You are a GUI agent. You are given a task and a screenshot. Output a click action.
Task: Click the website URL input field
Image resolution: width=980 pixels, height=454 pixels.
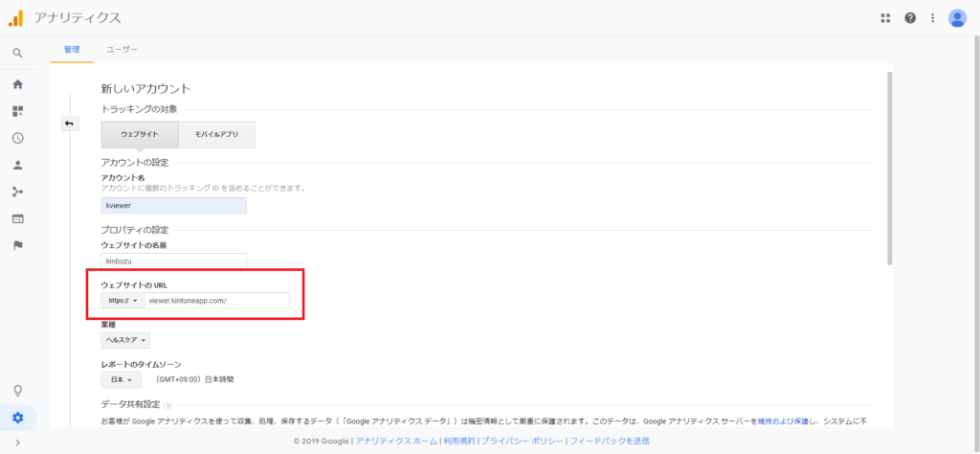pos(217,301)
